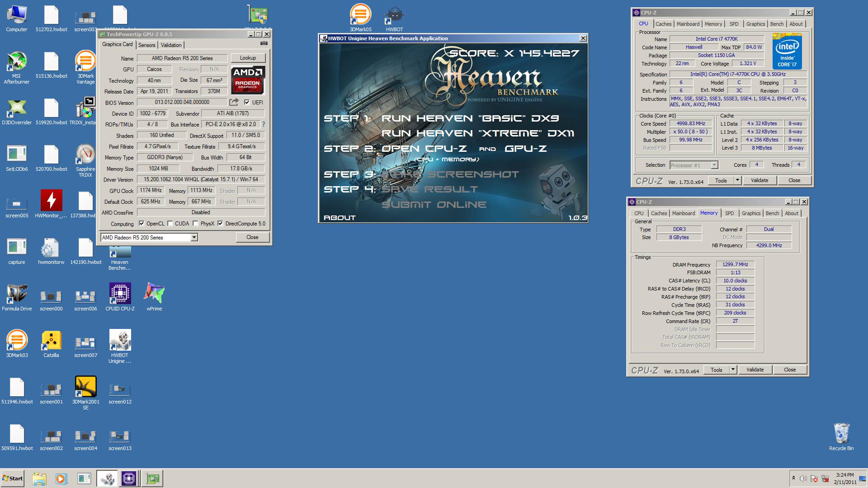Click GPU-Z link in Heaven step 2
The image size is (868, 488).
(526, 149)
